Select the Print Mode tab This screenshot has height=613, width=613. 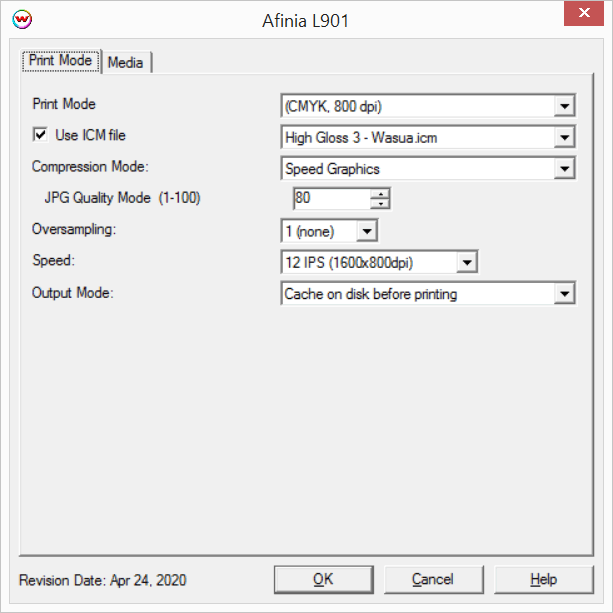tap(61, 61)
